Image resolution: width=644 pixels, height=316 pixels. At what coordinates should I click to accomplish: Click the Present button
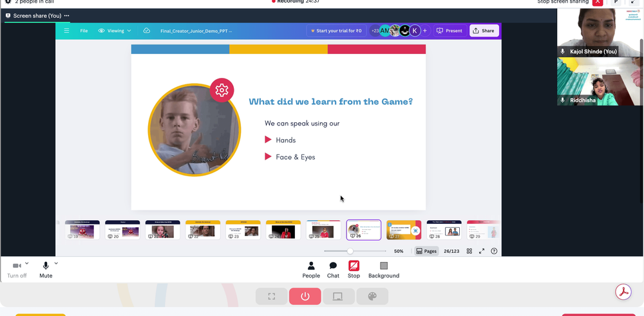[x=450, y=31]
